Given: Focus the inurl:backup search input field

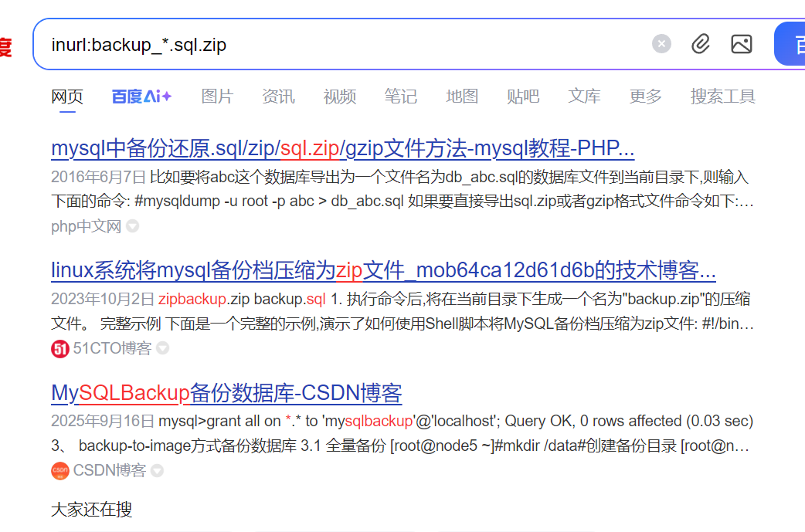Looking at the screenshot, I should click(339, 45).
